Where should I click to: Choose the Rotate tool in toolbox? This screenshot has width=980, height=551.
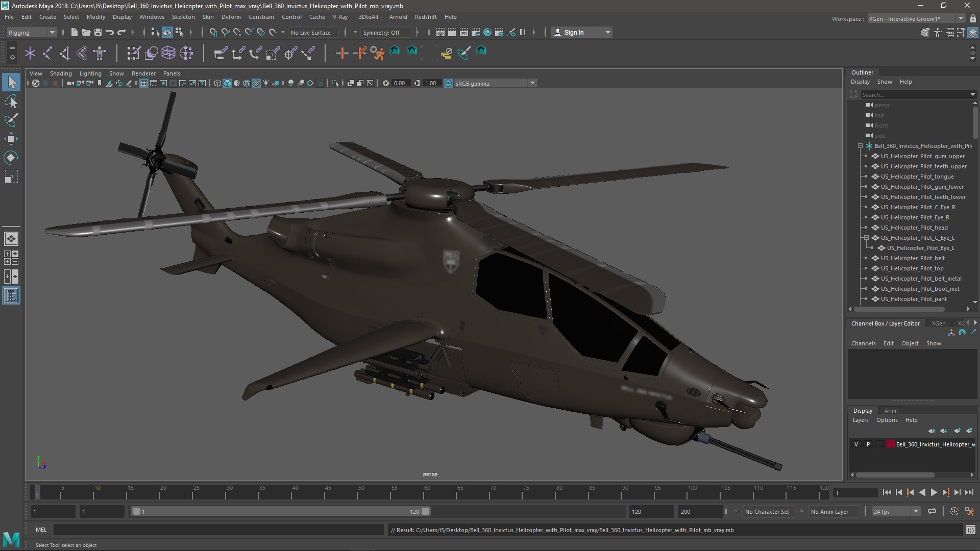[x=11, y=158]
